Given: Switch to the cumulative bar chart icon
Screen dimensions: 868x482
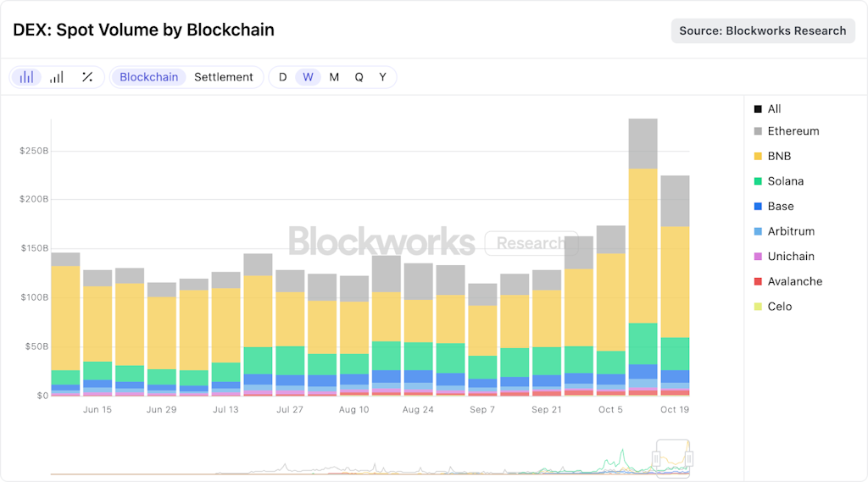Looking at the screenshot, I should coord(57,77).
